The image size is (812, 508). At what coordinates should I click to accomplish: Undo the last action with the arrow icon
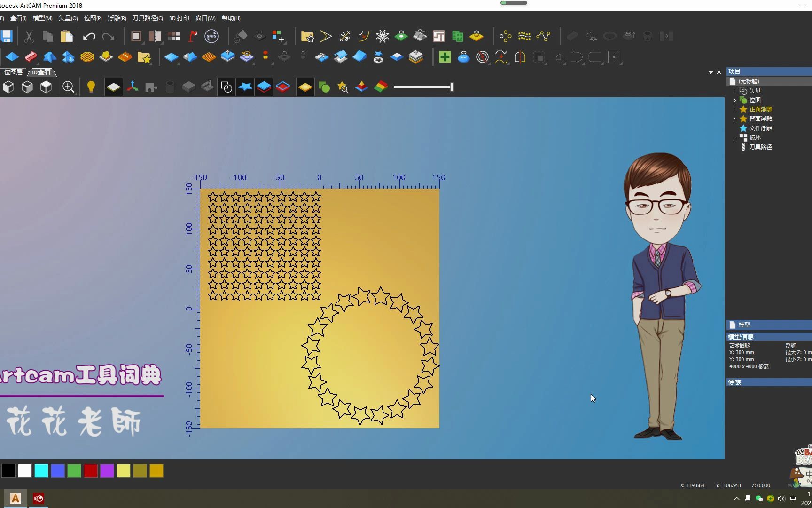coord(89,36)
